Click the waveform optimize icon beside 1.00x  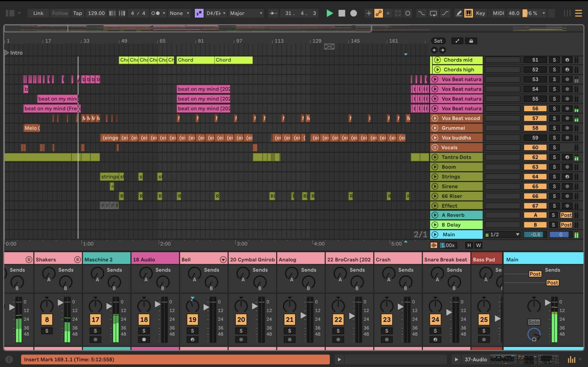click(434, 245)
